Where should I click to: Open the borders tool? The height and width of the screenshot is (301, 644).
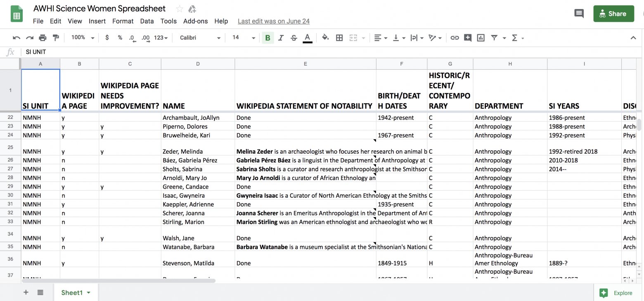click(339, 38)
